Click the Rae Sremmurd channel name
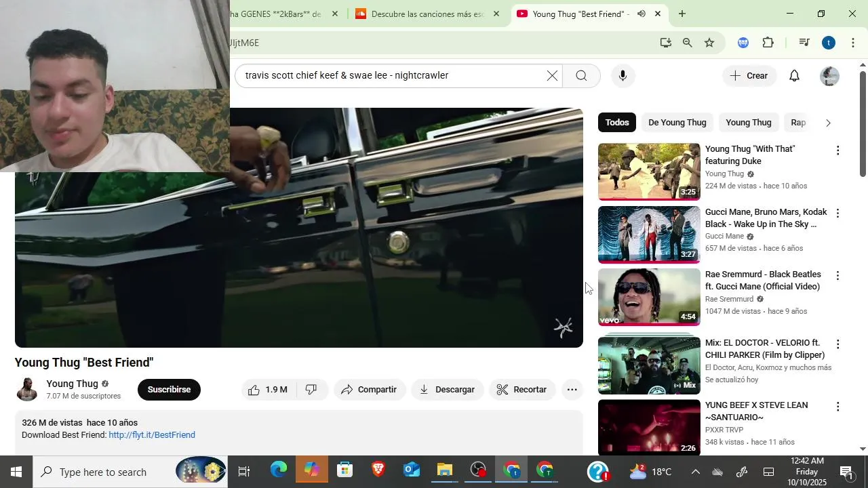The height and width of the screenshot is (488, 868). tap(729, 299)
